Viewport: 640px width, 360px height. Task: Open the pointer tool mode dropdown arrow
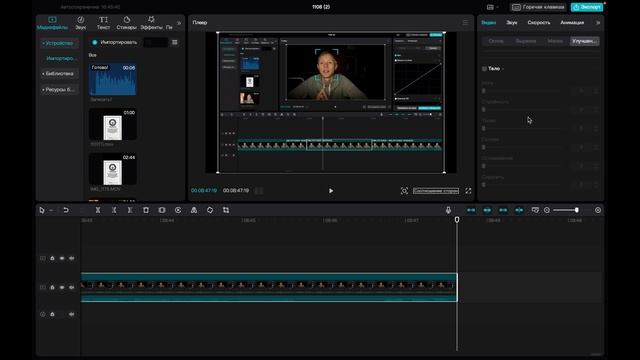51,210
